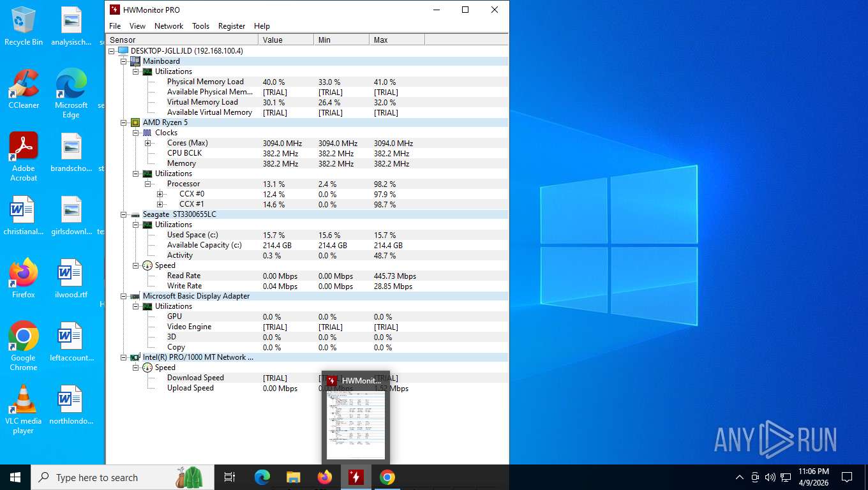Click the Sensor column header
Viewport: 868px width, 490px height.
182,40
